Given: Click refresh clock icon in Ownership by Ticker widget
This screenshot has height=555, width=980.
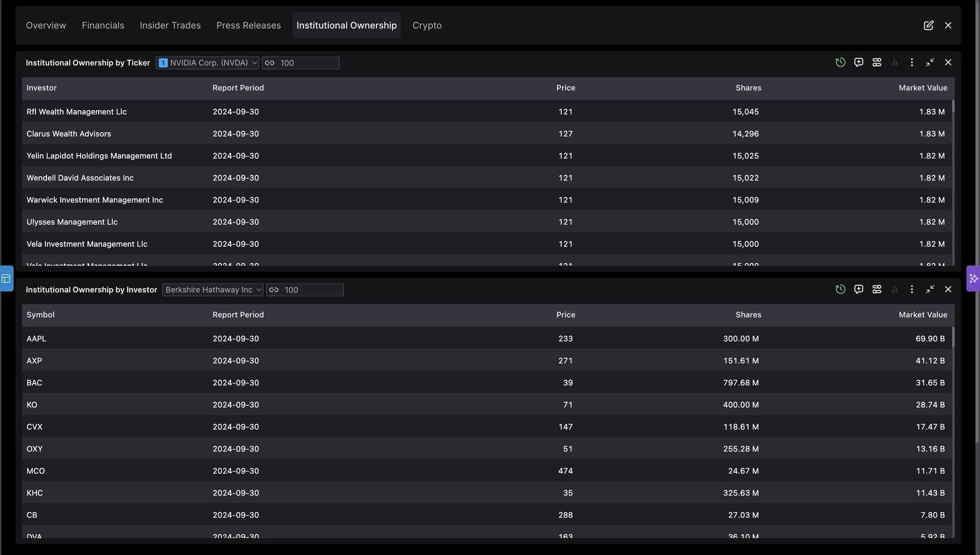Looking at the screenshot, I should 840,63.
